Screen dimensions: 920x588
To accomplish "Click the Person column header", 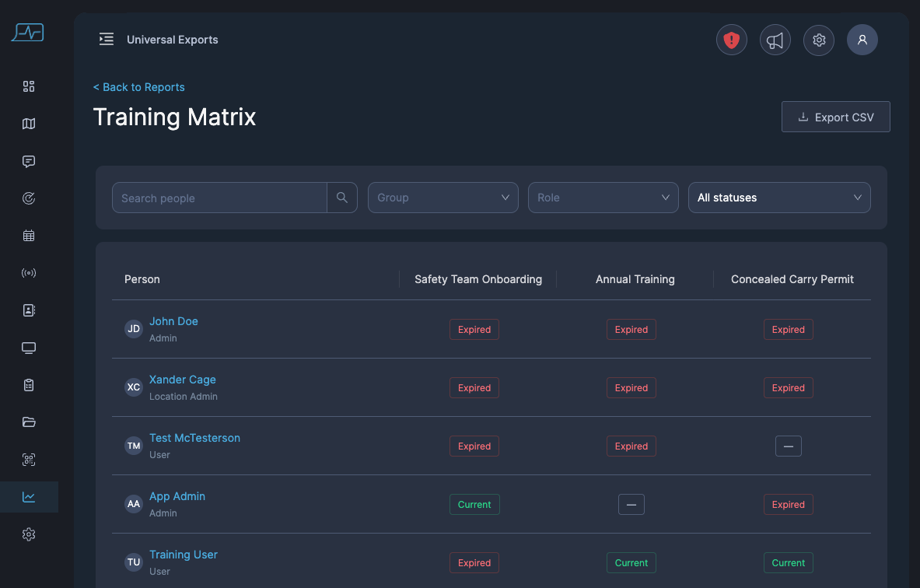I will (x=142, y=279).
